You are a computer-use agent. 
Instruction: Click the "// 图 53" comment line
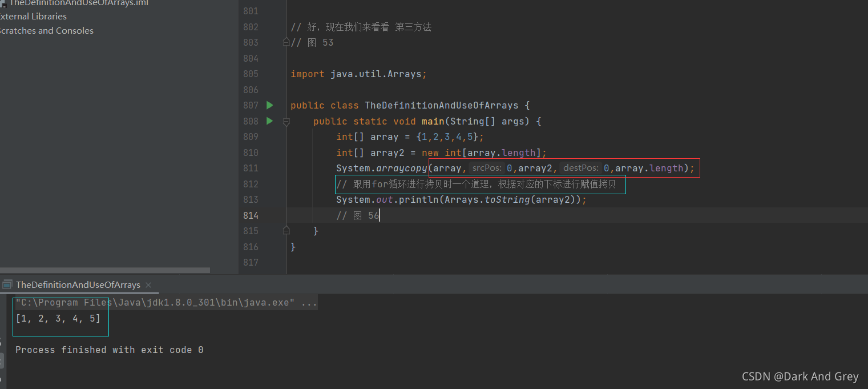[312, 42]
